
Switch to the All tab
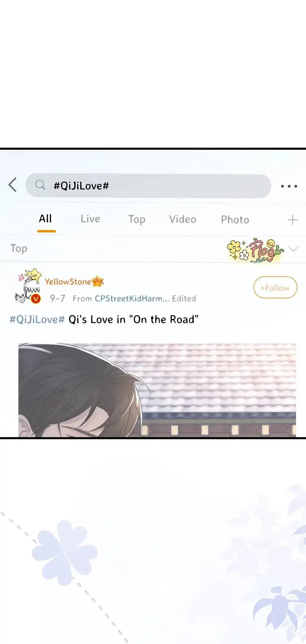point(46,219)
